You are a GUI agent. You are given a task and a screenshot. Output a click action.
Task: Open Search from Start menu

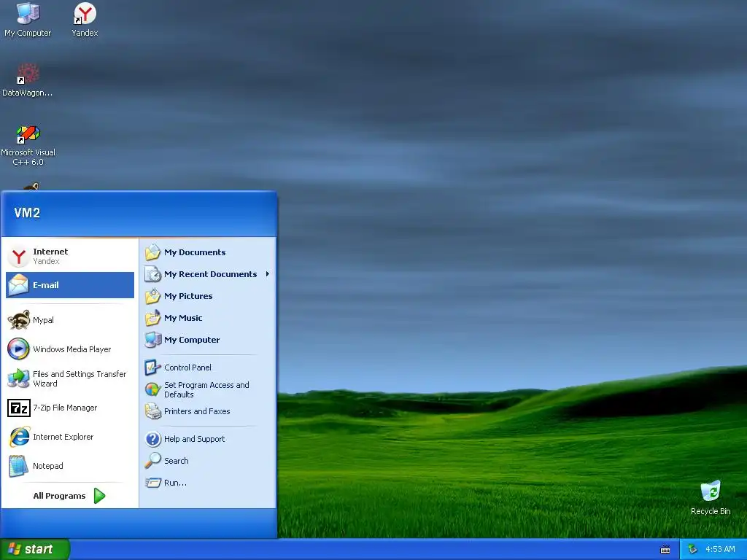click(207, 461)
